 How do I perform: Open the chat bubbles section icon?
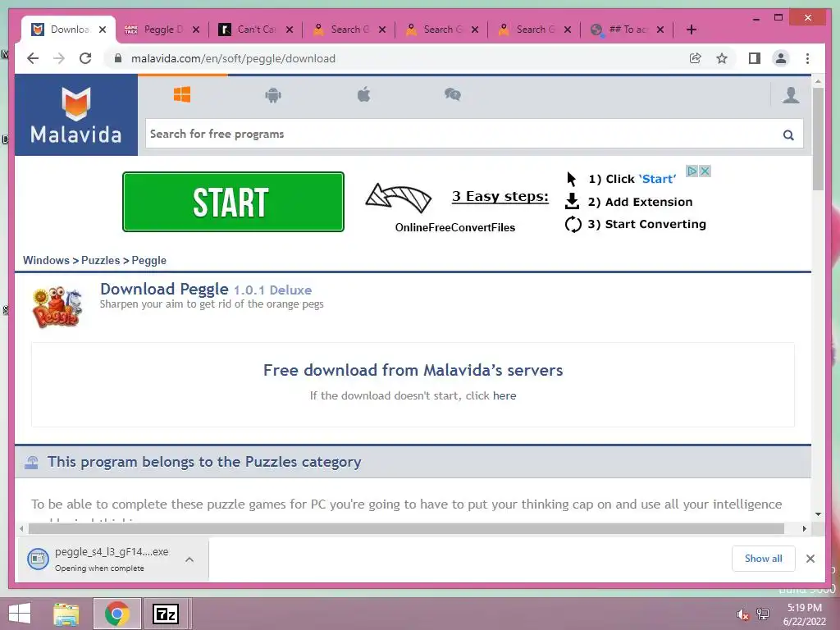tap(453, 95)
